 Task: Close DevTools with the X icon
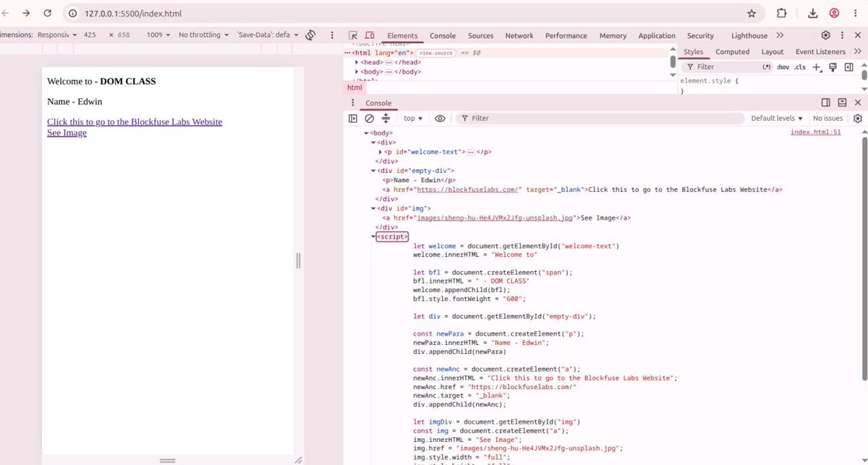point(859,35)
